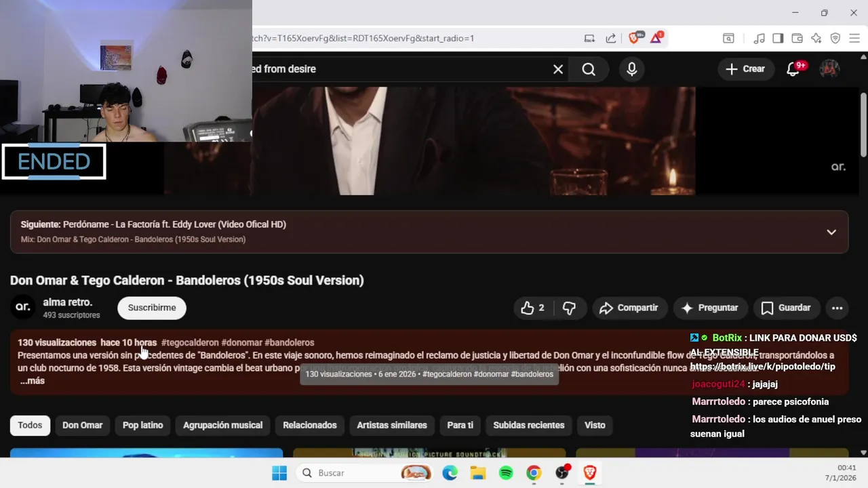
Task: Click the Crear button
Action: [745, 69]
